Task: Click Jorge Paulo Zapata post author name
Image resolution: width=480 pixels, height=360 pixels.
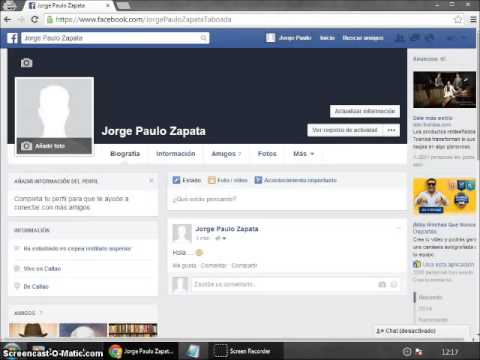Action: pos(227,229)
